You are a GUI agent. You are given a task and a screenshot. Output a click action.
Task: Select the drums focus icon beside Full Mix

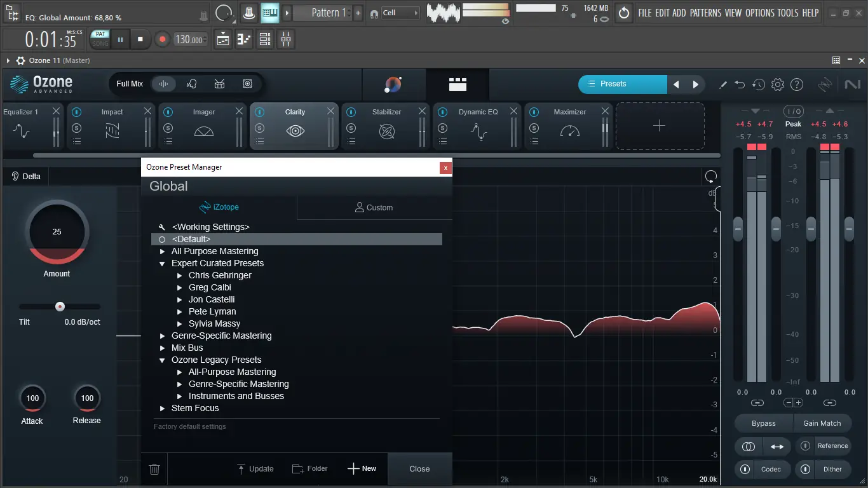[x=219, y=84]
